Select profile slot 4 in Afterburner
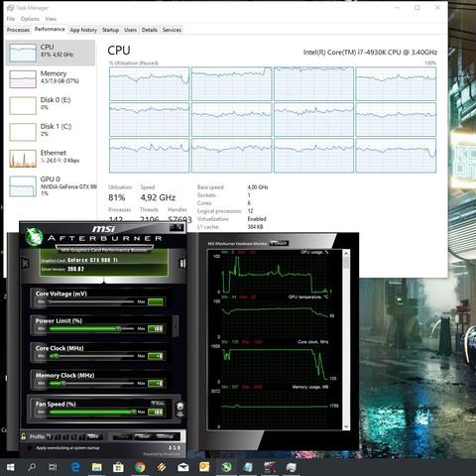 (74, 436)
